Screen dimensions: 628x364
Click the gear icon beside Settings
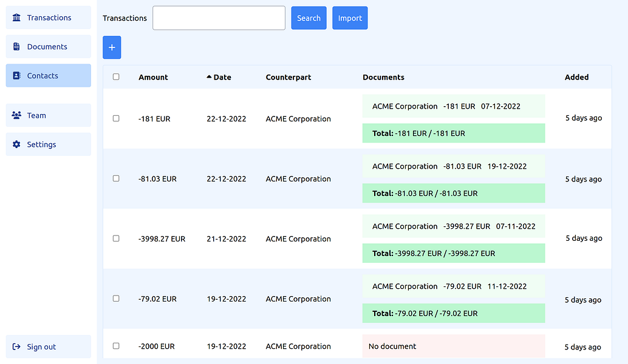pos(16,144)
